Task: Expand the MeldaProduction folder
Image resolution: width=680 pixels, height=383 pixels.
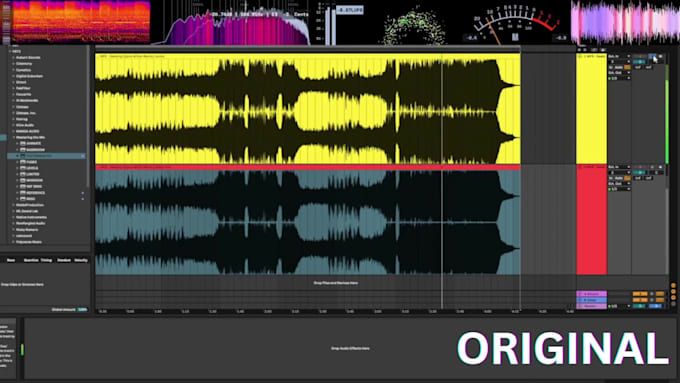Action: click(x=13, y=205)
